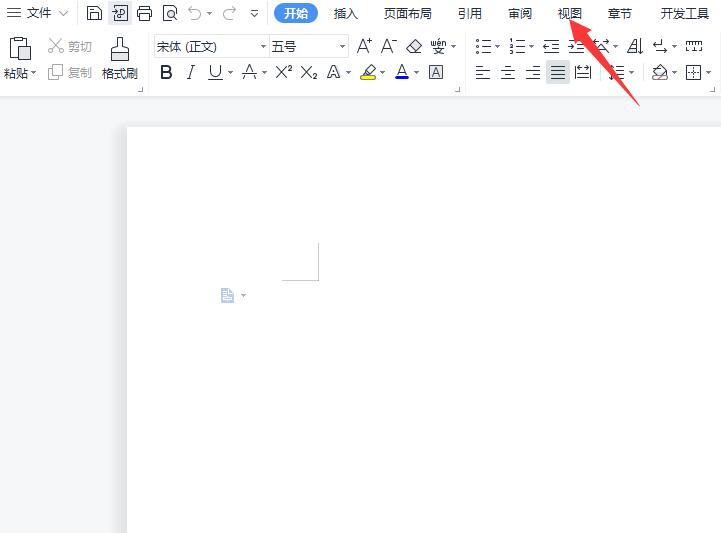721x533 pixels.
Task: Toggle bold formatting
Action: point(166,72)
